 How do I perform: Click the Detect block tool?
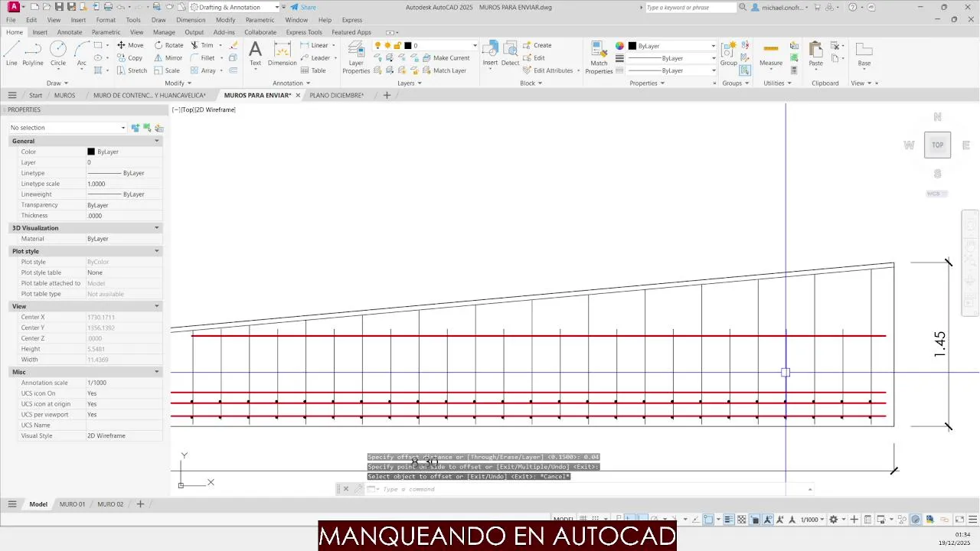point(511,54)
